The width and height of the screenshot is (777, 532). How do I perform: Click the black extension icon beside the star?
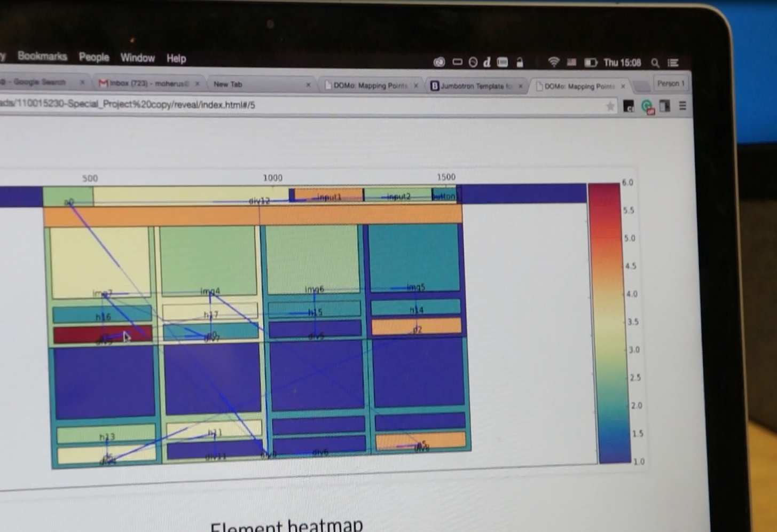[629, 106]
